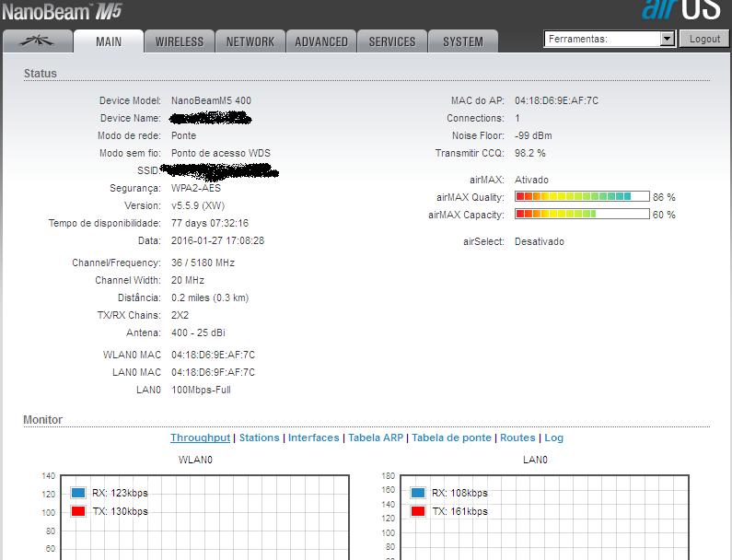Viewport: 732px width, 560px height.
Task: Click the Channel Width value 20 MHz
Action: click(187, 280)
